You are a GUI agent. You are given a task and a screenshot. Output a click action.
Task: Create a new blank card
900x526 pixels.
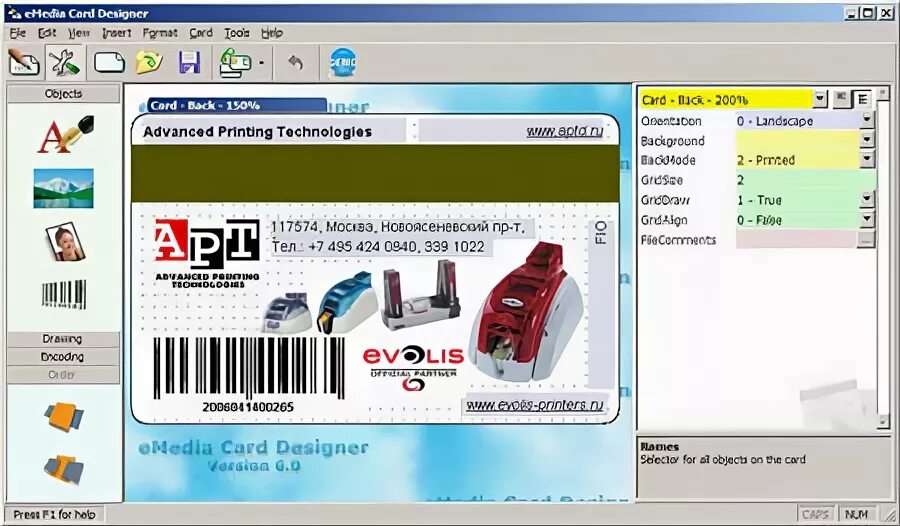109,62
